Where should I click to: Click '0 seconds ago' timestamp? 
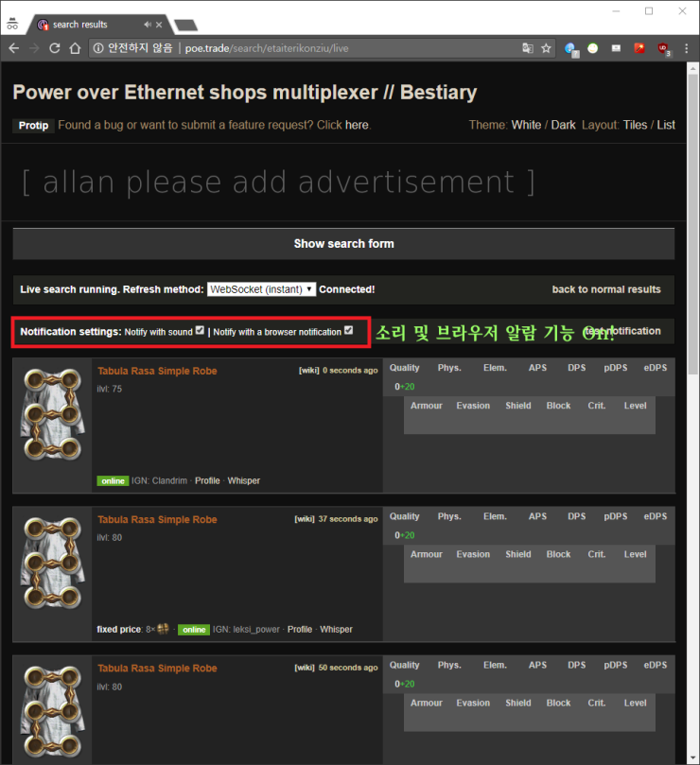(x=350, y=371)
